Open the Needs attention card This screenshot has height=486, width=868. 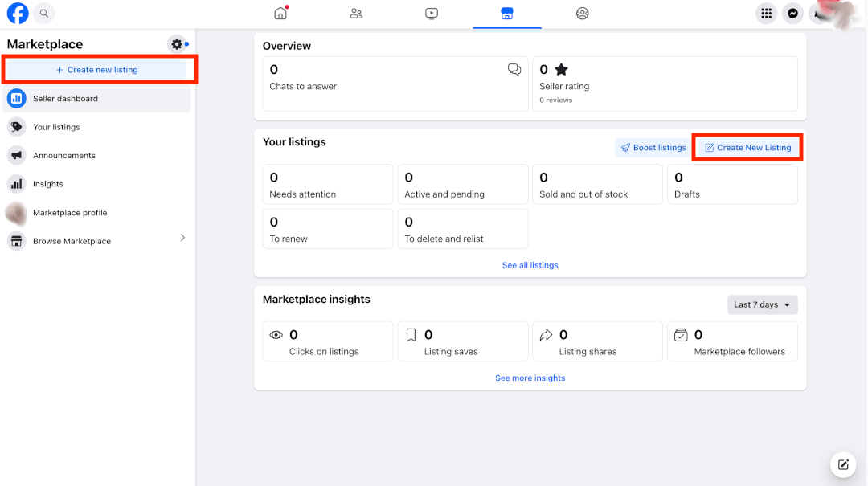coord(328,184)
